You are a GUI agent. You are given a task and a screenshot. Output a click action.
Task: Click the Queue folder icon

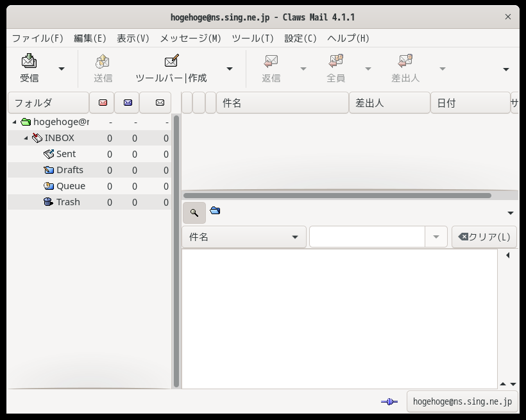click(49, 186)
